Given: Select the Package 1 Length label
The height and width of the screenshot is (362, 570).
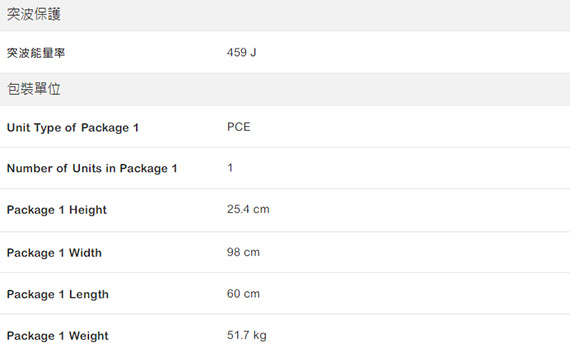Looking at the screenshot, I should [58, 294].
